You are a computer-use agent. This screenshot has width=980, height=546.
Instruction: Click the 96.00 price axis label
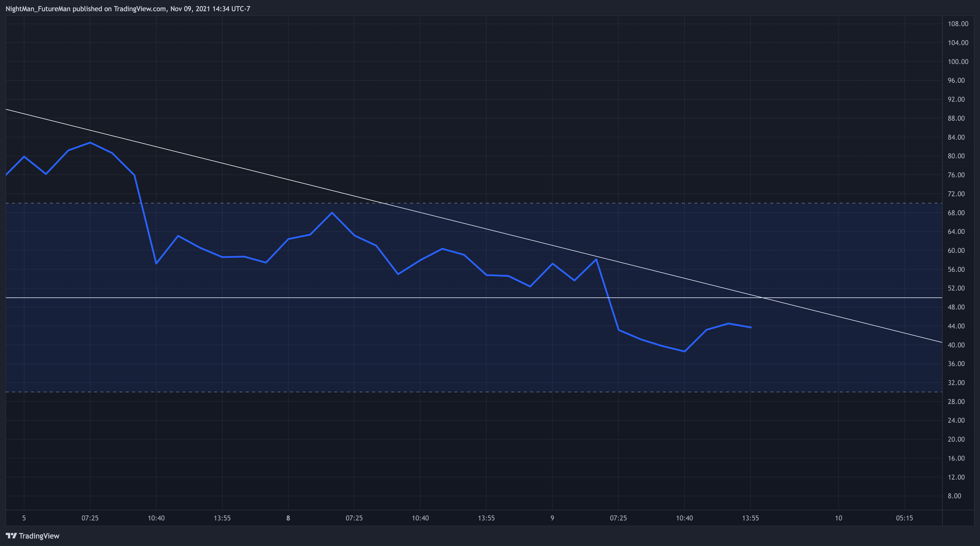coord(956,80)
